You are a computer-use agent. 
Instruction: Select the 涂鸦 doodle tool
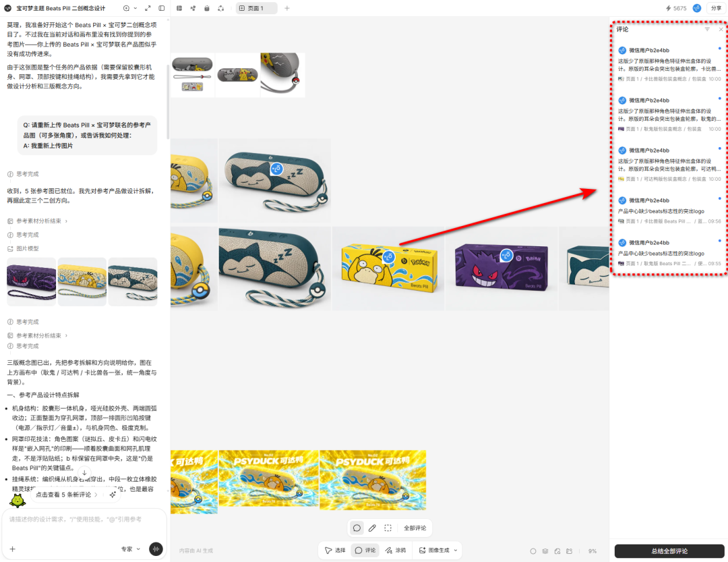pos(395,550)
